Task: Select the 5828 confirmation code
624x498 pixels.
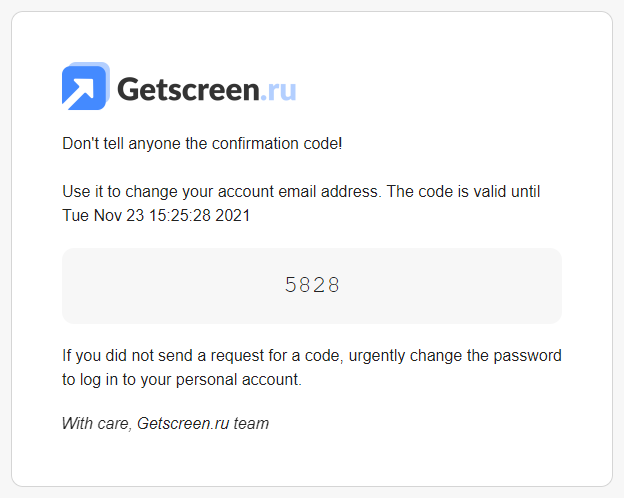Action: (x=312, y=285)
